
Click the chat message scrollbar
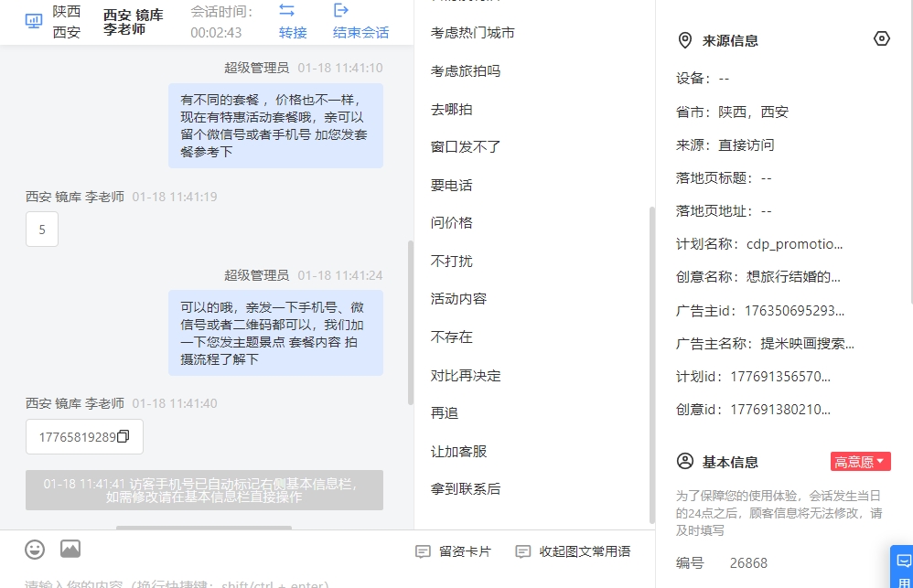(x=411, y=323)
